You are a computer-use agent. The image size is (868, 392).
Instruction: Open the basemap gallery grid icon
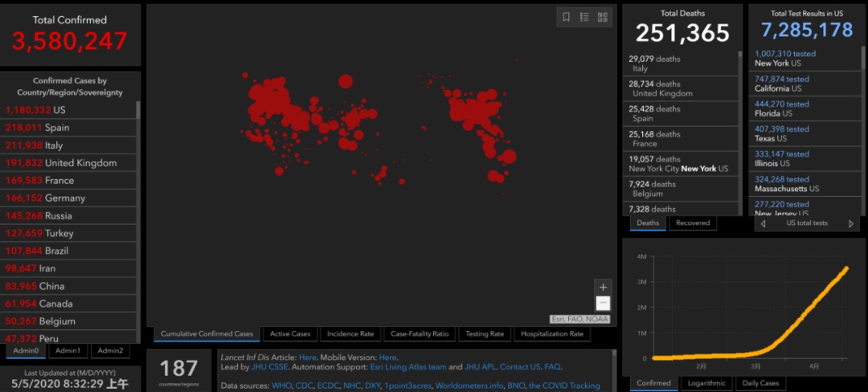click(x=602, y=17)
